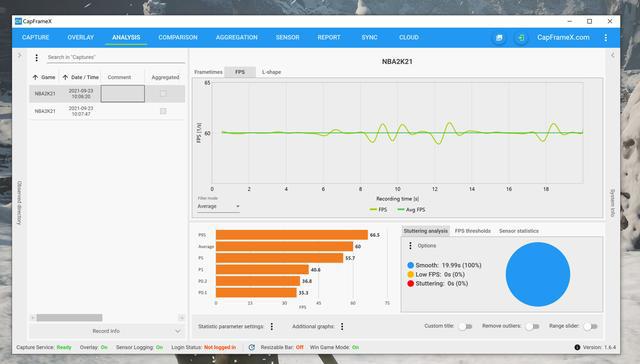
Task: Open the Sensor statistics tab
Action: point(519,231)
